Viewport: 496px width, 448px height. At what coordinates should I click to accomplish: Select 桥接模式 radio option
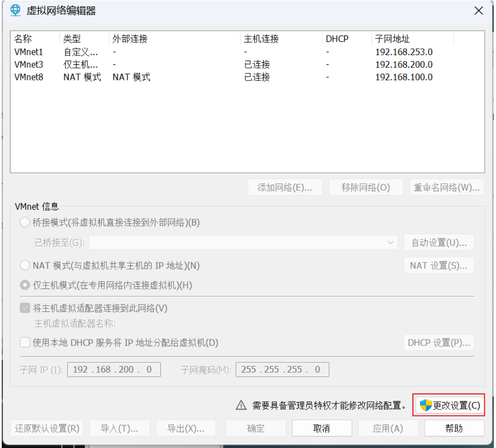(x=25, y=222)
